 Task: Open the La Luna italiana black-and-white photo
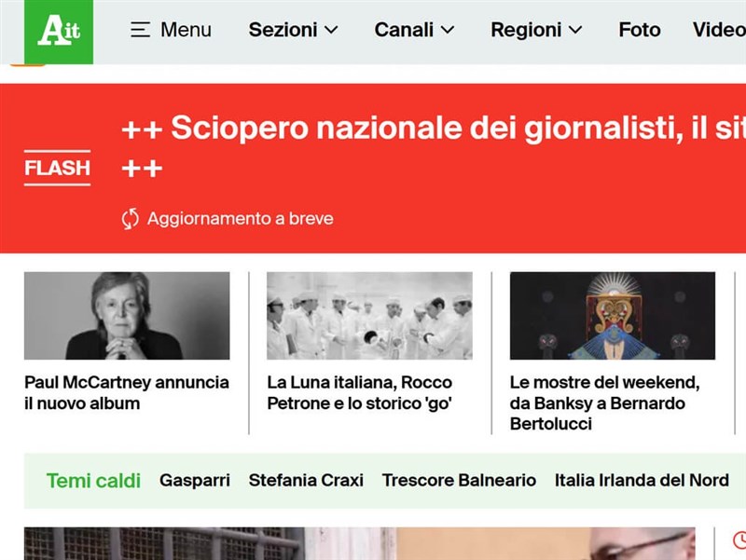[x=369, y=316]
